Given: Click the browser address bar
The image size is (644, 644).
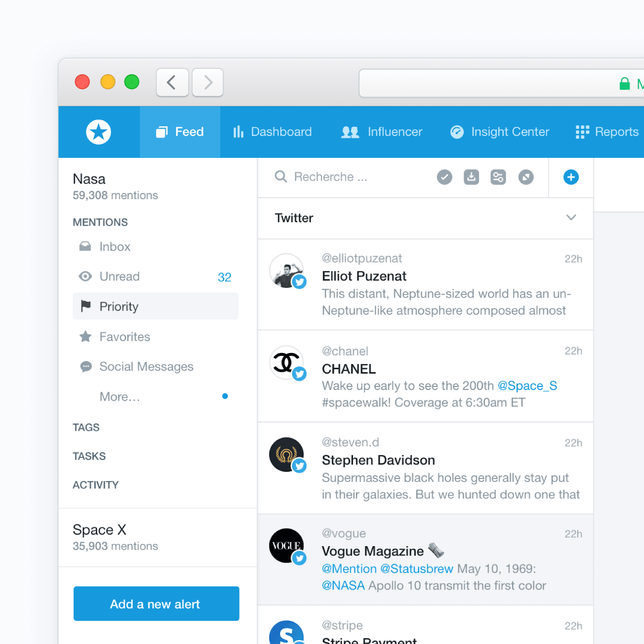Looking at the screenshot, I should (x=501, y=83).
